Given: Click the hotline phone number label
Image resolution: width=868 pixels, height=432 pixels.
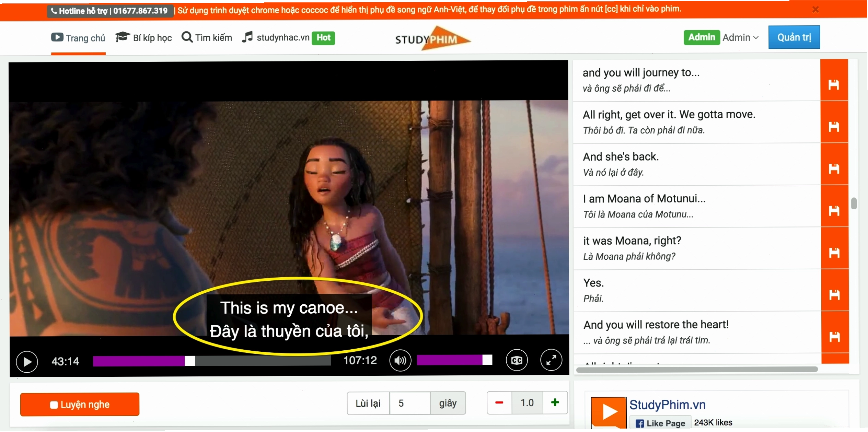Looking at the screenshot, I should coord(109,11).
